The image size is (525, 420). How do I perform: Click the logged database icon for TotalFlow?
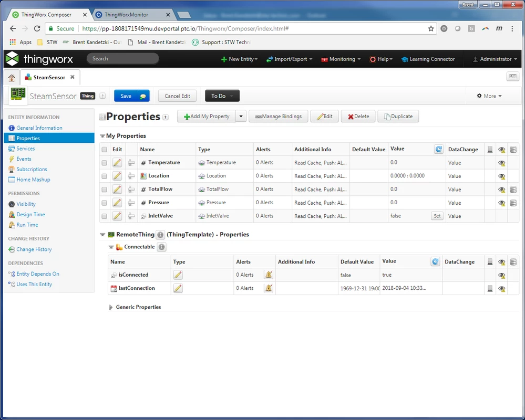pos(513,190)
